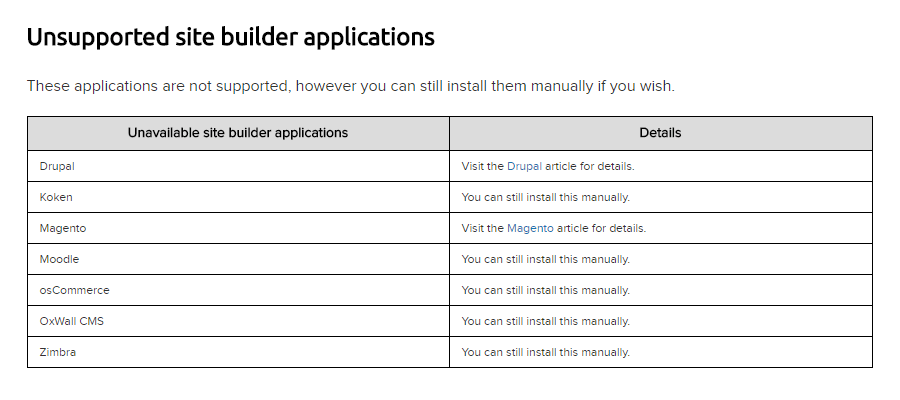
Task: Click Koken's install manually details text
Action: (545, 197)
